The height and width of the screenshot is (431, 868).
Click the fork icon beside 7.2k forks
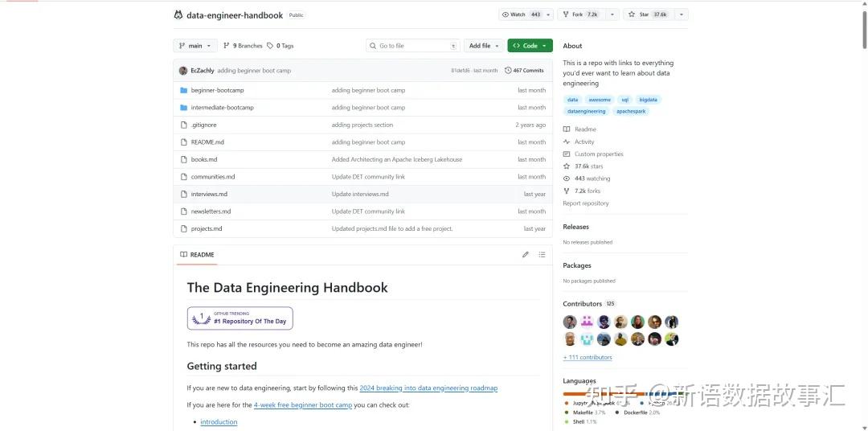pos(567,191)
